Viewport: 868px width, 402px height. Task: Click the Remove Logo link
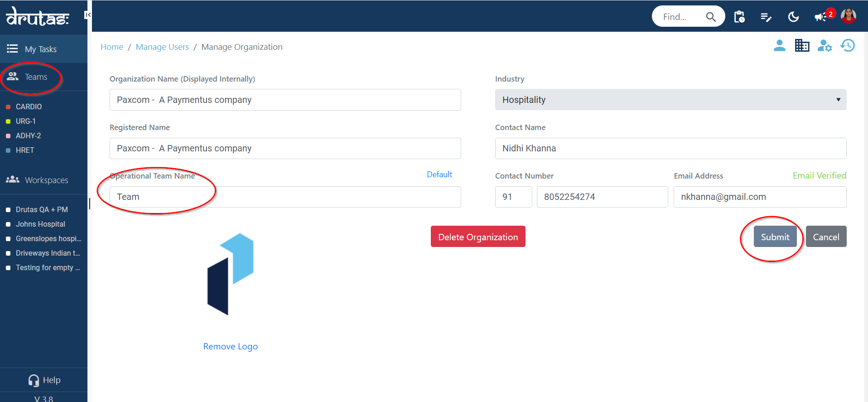tap(230, 346)
